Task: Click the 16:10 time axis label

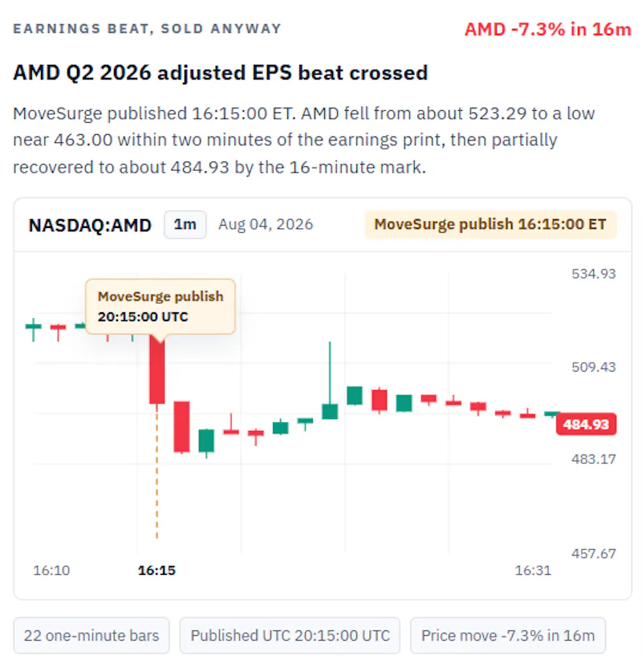Action: point(51,570)
